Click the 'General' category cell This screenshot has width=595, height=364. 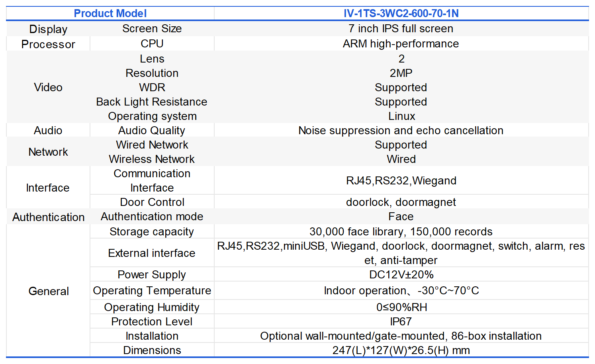(x=48, y=291)
